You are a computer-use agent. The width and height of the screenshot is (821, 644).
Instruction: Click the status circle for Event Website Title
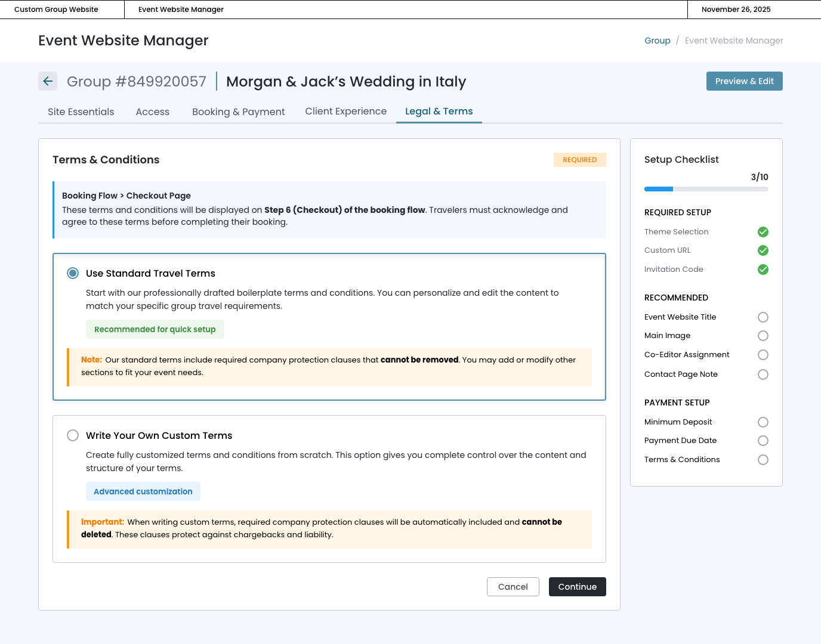coord(763,317)
